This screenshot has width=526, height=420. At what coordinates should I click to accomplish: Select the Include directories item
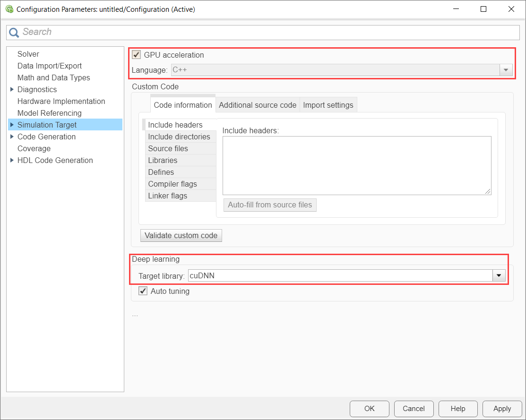(179, 137)
